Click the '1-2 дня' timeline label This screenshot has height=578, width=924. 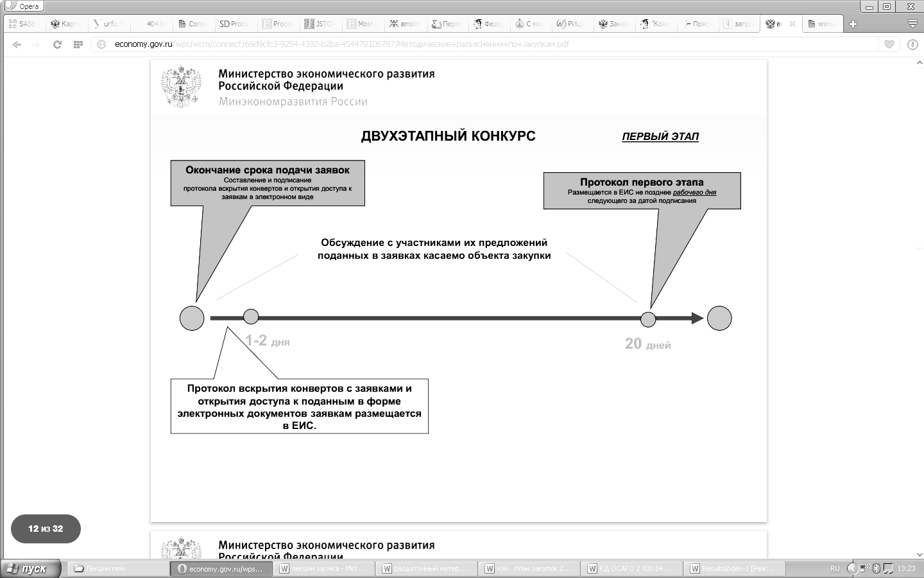[268, 340]
